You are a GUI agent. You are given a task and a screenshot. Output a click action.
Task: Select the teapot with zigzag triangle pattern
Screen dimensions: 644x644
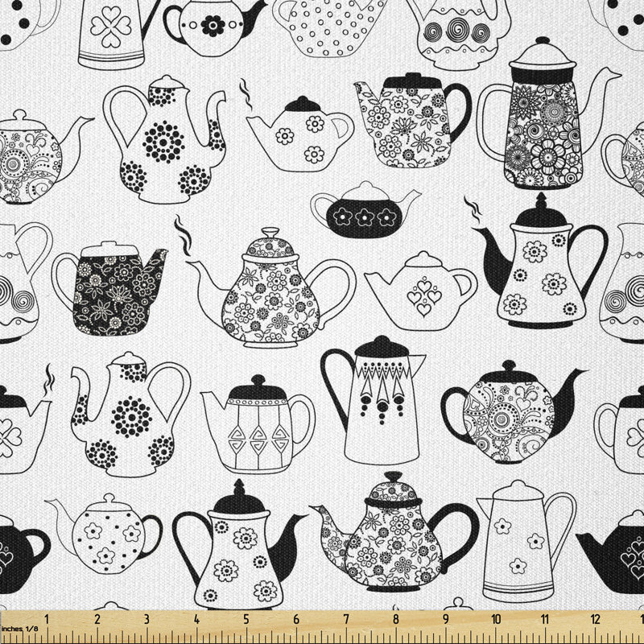pos(373,400)
